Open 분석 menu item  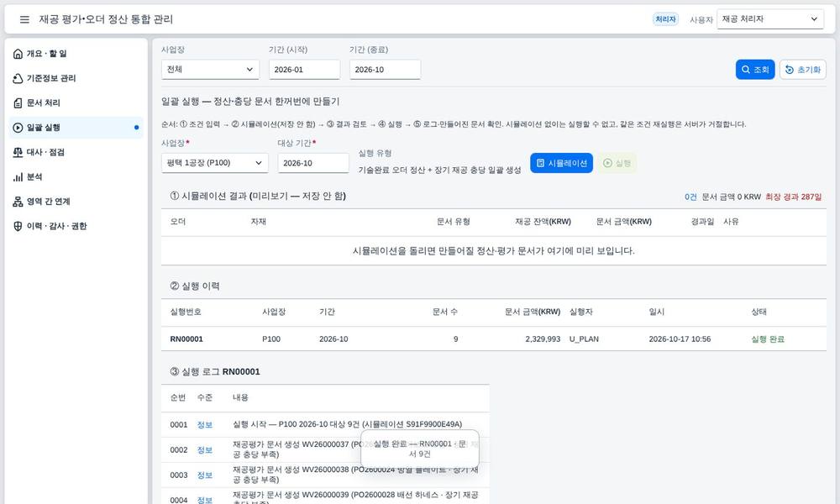[76, 176]
